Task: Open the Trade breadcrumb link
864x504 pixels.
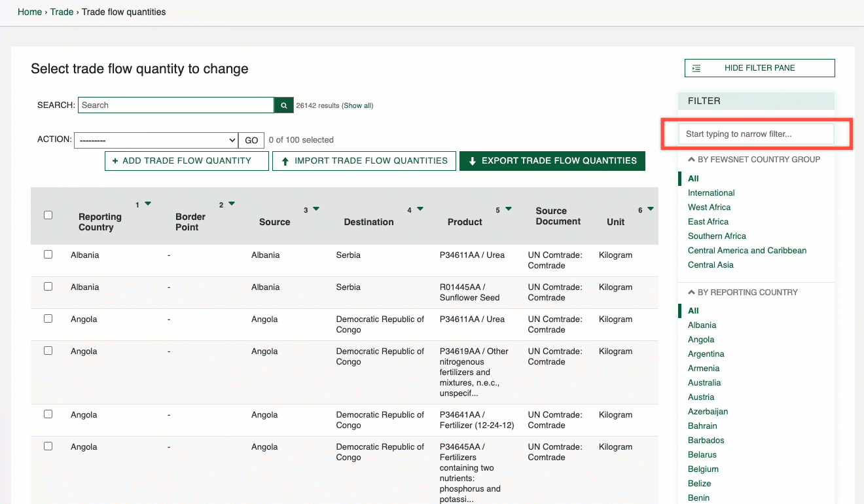Action: pyautogui.click(x=62, y=12)
